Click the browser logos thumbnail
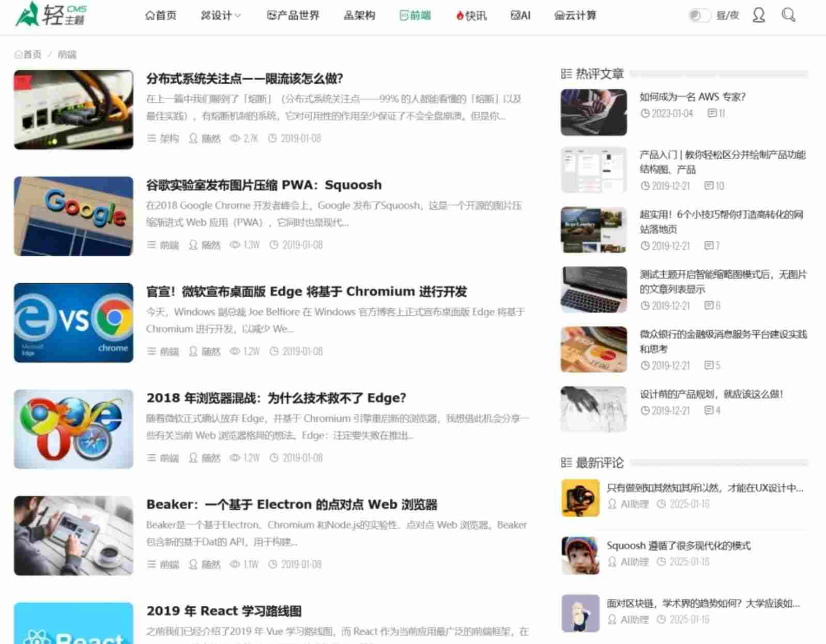This screenshot has height=644, width=826. pyautogui.click(x=73, y=429)
